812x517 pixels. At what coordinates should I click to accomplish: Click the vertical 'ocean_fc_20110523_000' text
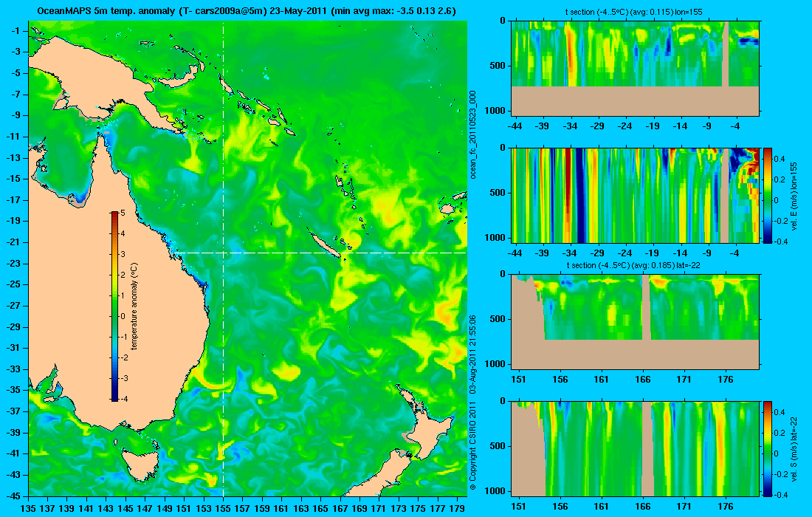[x=472, y=134]
